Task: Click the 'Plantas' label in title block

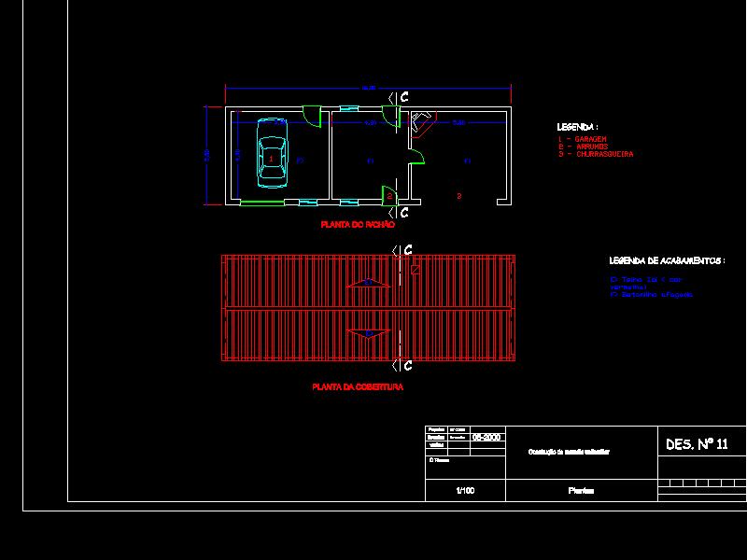Action: (581, 491)
